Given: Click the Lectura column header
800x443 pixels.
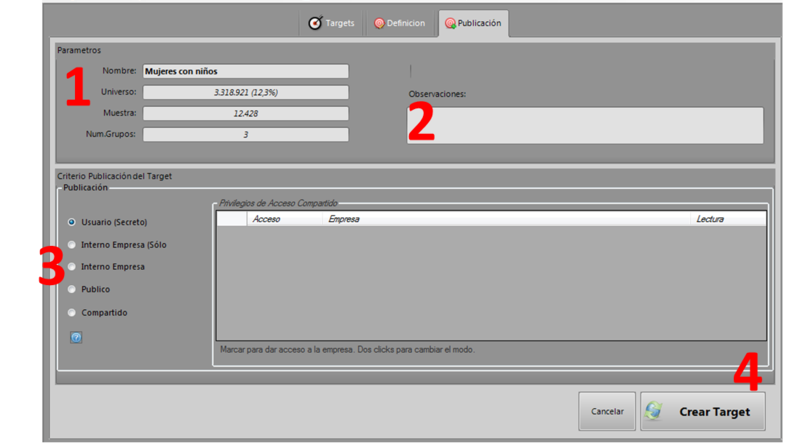Looking at the screenshot, I should pos(709,218).
